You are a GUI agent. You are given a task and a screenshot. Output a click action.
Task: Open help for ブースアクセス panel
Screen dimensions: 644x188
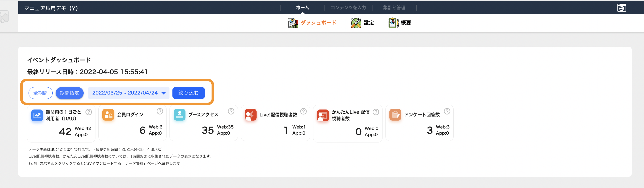[x=231, y=111]
